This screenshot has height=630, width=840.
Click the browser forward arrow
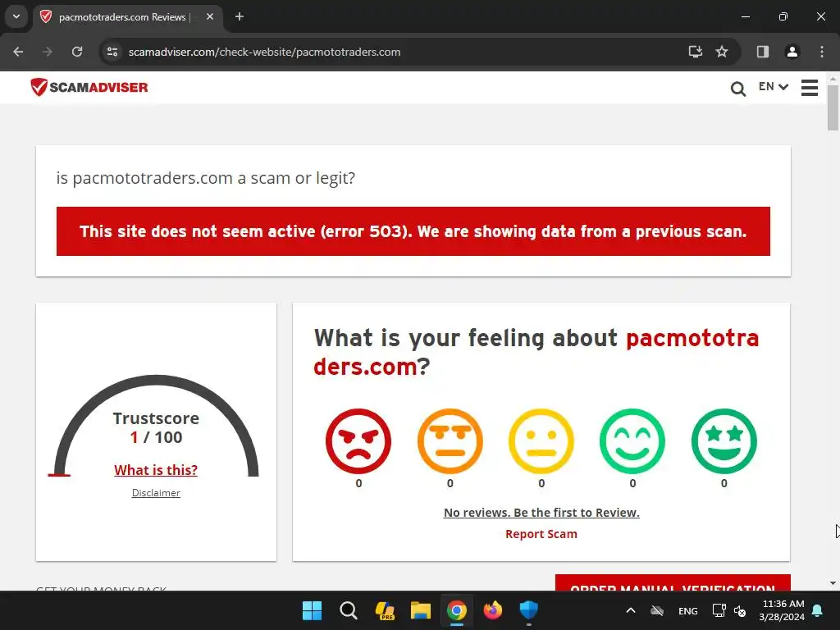48,52
